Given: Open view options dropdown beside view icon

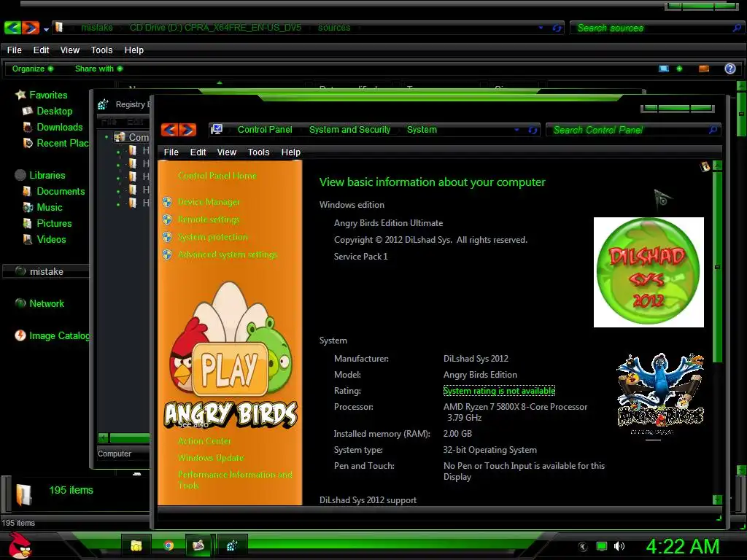Looking at the screenshot, I should 679,69.
